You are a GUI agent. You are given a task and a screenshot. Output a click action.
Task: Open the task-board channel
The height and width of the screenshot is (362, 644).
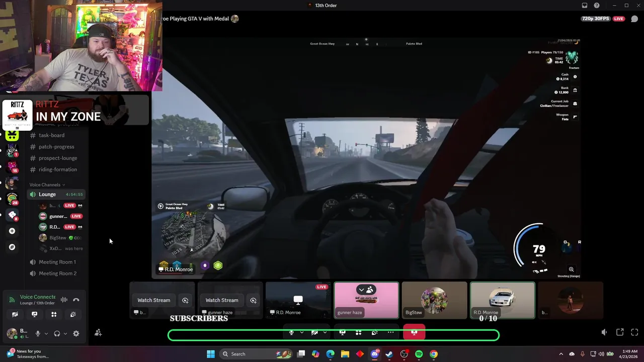point(52,135)
